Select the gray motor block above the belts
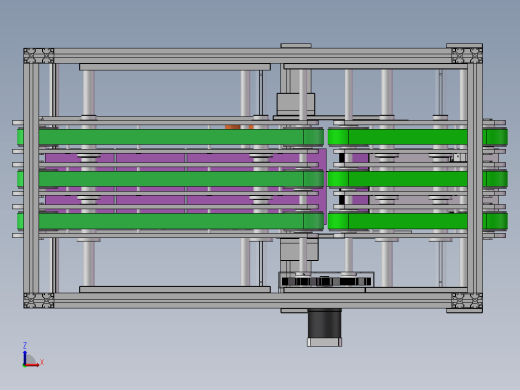The height and width of the screenshot is (390, 520). click(x=296, y=104)
